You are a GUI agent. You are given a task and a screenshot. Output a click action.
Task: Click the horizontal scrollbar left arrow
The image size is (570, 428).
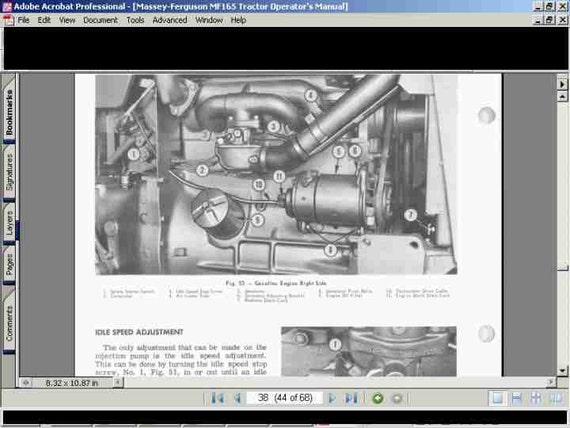tap(118, 382)
